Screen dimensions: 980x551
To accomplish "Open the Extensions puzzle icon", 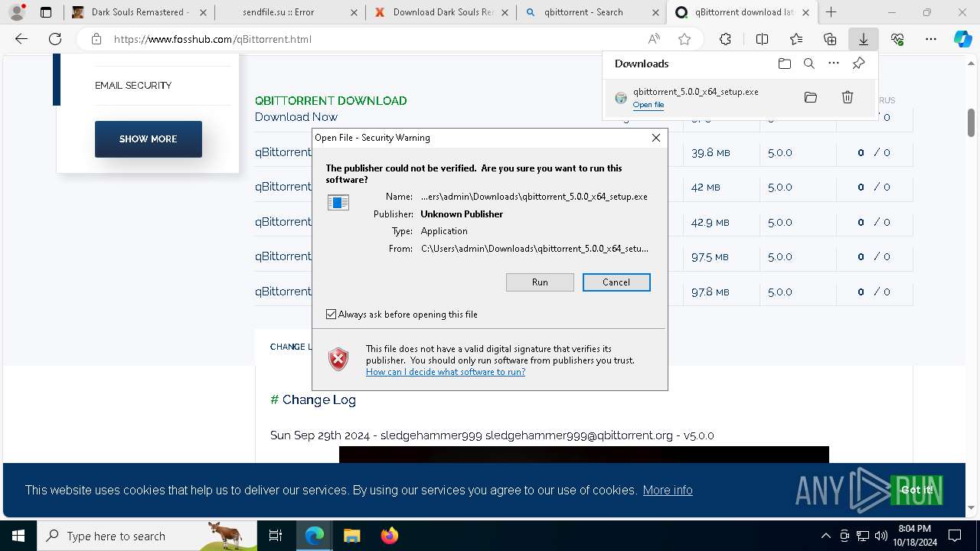I will [x=725, y=39].
